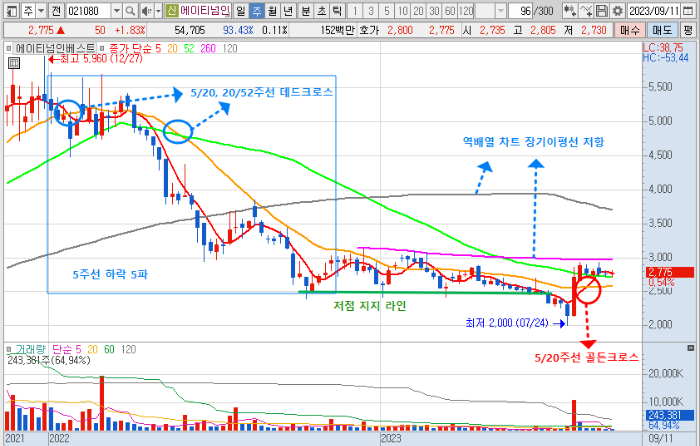Screen dimensions: 700x446
Task: Click the date field 2023/09/11
Action: pos(654,10)
